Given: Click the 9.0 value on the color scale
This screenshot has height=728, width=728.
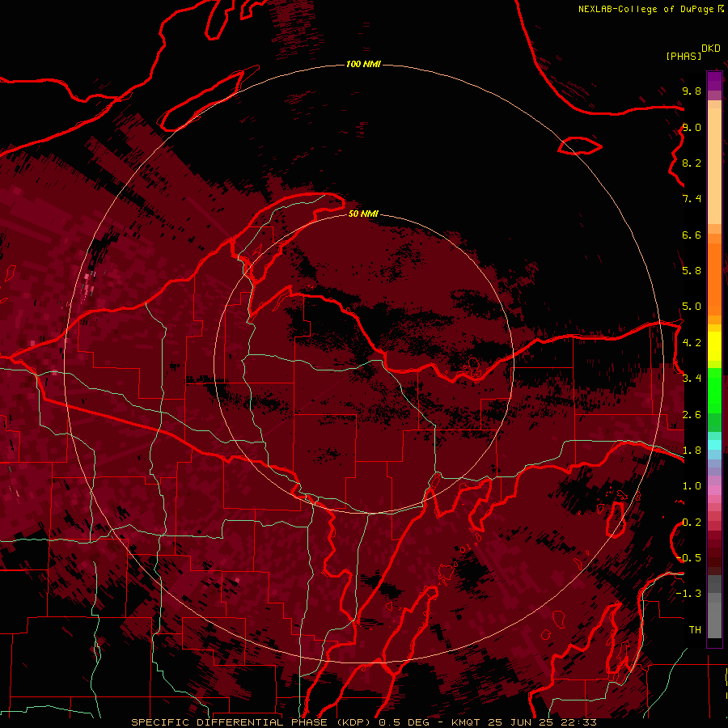Looking at the screenshot, I should click(x=692, y=127).
